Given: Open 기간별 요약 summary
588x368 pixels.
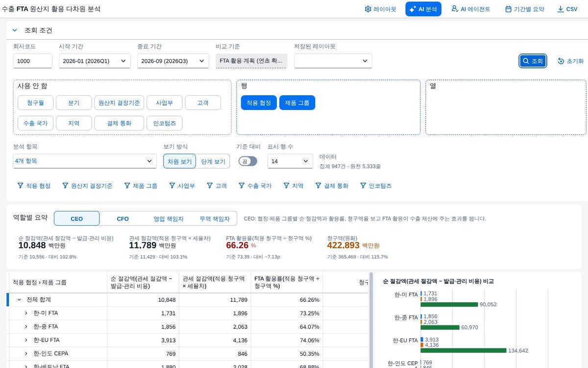Looking at the screenshot, I should click(524, 9).
